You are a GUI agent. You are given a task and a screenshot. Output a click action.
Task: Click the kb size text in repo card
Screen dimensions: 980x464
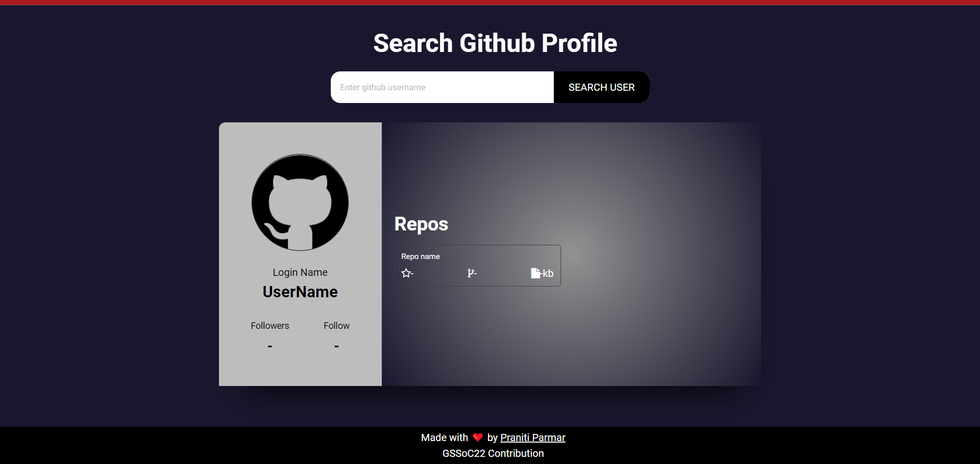[x=548, y=273]
